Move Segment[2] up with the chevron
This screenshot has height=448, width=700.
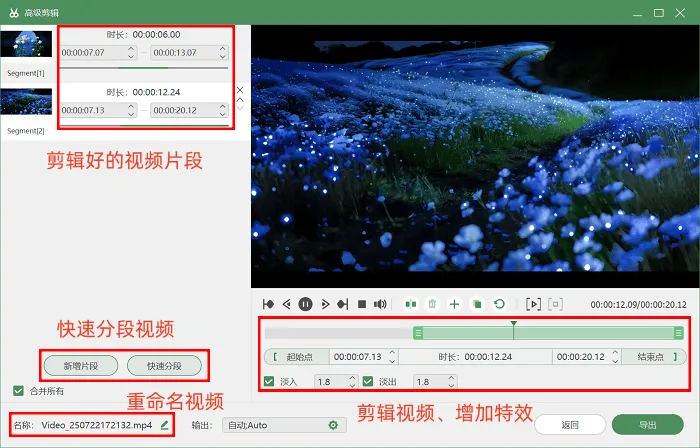(x=240, y=100)
